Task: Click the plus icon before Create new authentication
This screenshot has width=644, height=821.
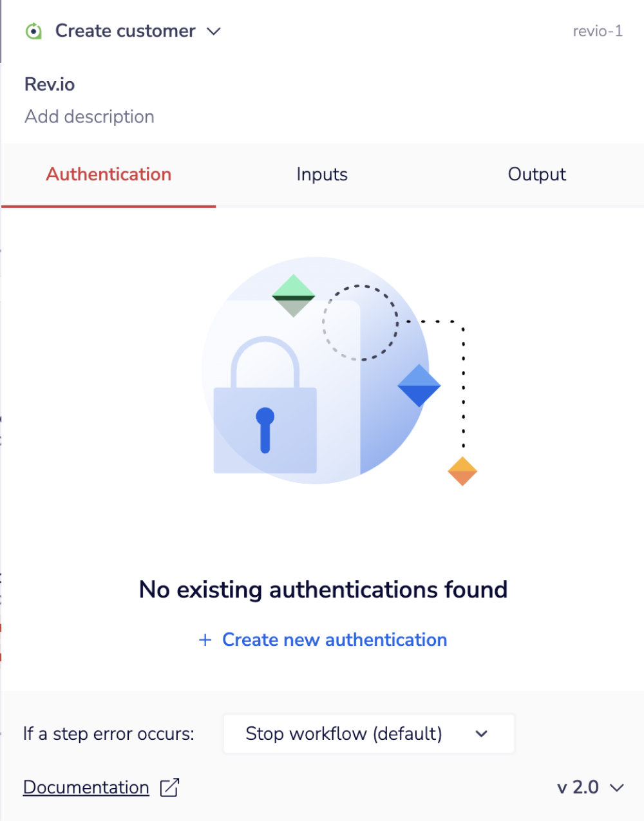Action: click(x=204, y=639)
